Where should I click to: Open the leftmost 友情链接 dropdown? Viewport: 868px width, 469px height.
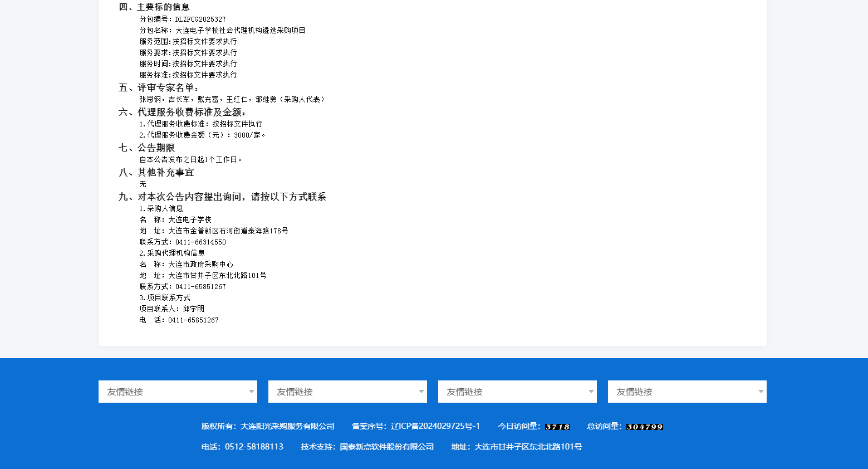[178, 392]
